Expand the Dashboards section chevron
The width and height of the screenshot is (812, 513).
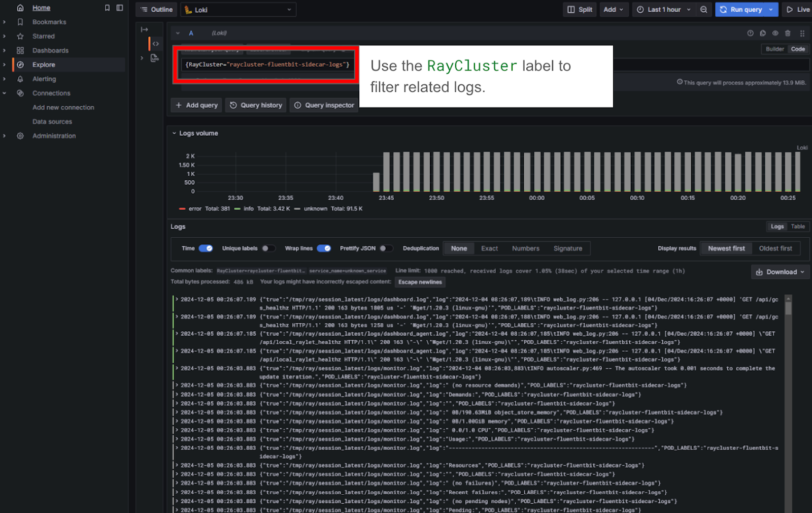click(5, 50)
